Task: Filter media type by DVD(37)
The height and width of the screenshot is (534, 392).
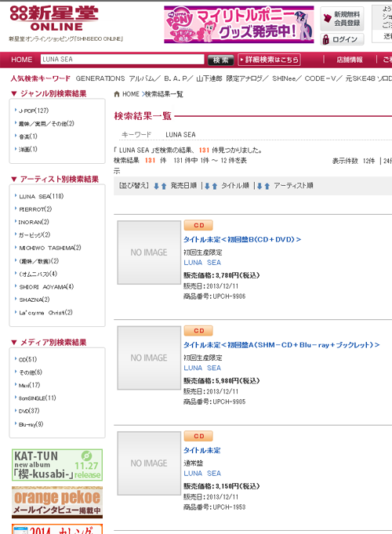Action: (29, 411)
